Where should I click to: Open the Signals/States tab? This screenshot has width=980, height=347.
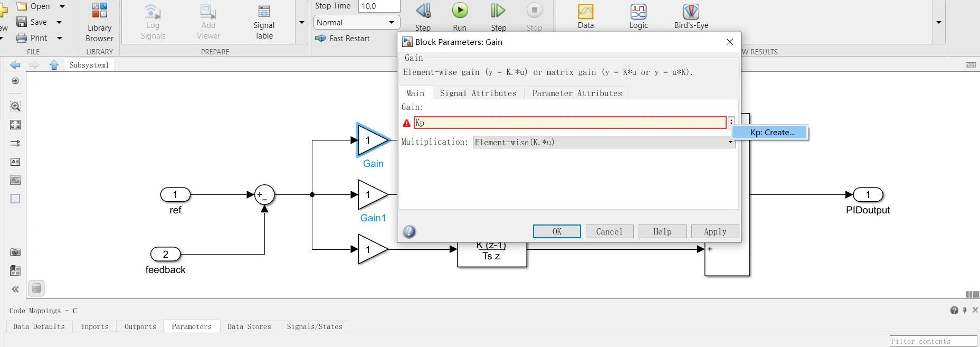coord(315,326)
